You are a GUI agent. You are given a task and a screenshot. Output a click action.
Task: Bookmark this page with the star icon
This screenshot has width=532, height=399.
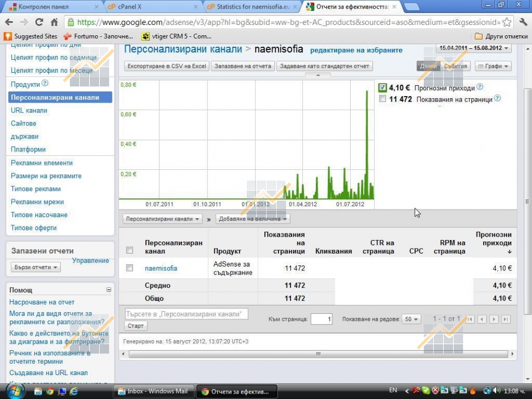coord(506,22)
